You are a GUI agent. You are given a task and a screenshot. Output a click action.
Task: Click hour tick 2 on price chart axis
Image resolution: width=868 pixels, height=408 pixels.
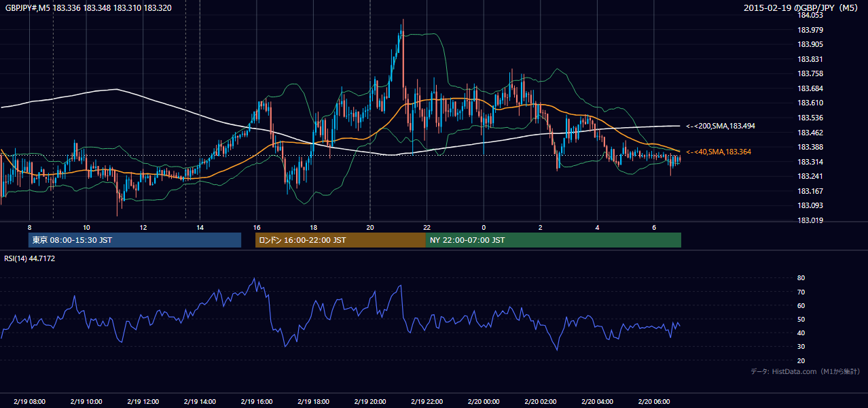pos(540,226)
